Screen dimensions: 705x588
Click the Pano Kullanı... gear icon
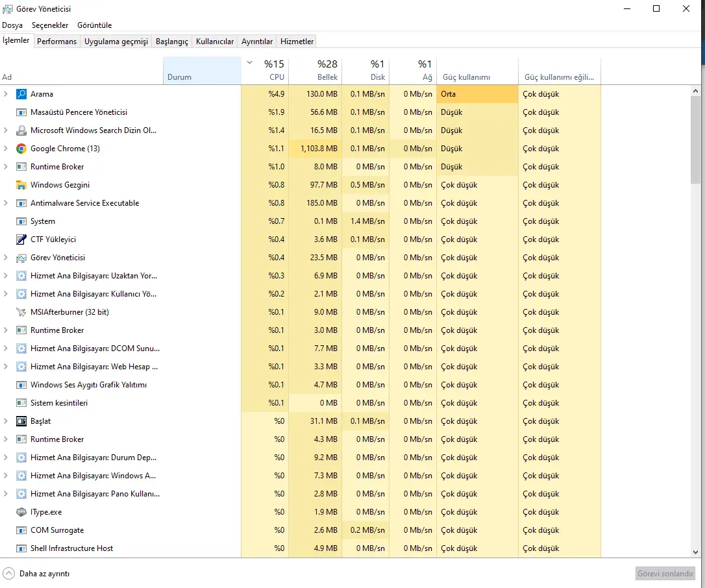tap(21, 494)
